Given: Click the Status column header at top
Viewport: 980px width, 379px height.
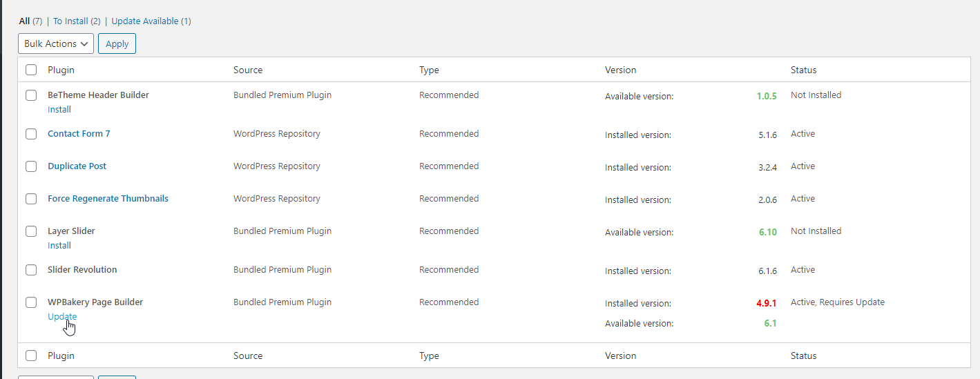Looking at the screenshot, I should (803, 70).
